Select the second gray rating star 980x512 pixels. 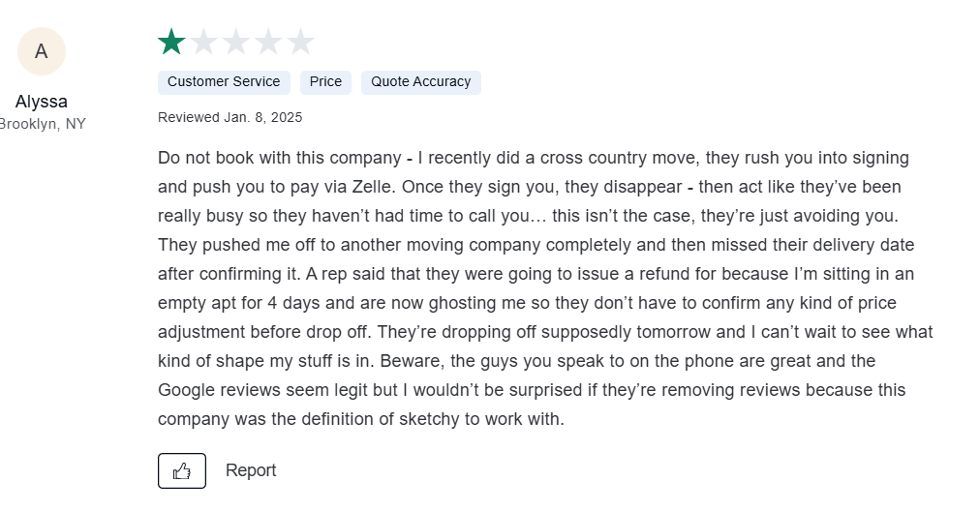[203, 42]
